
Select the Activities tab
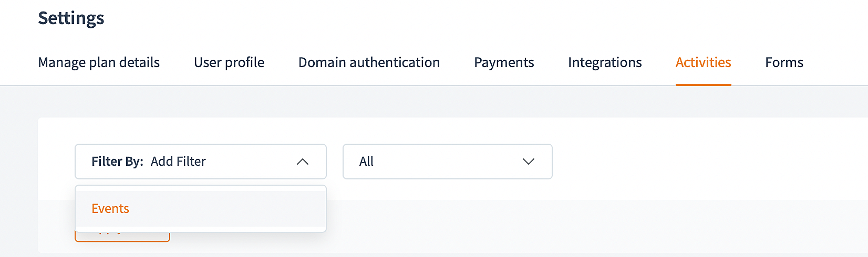click(703, 62)
